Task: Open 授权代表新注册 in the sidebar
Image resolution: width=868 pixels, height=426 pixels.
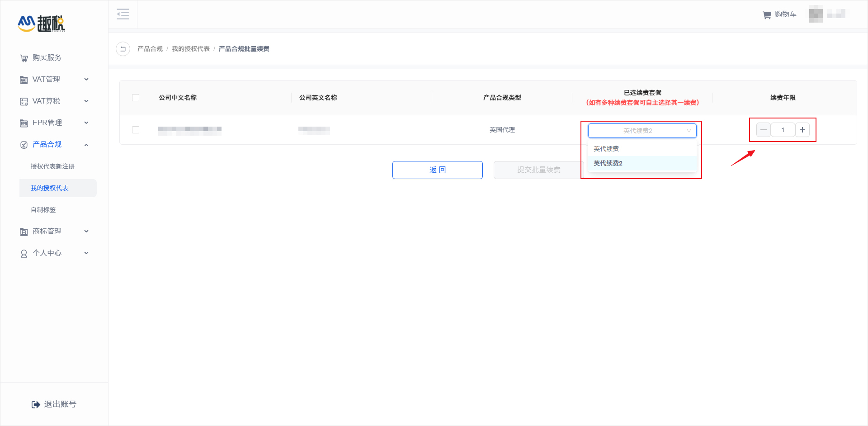Action: click(52, 166)
